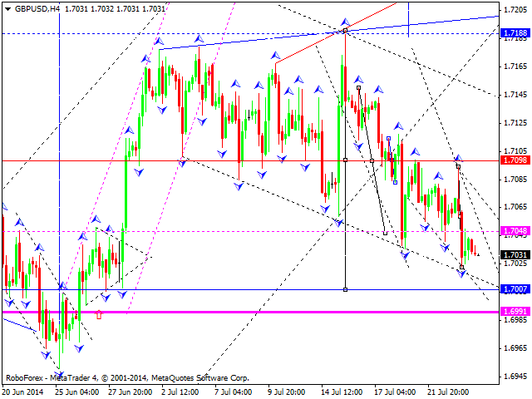Click the small orange rectangle marker
This screenshot has height=399, width=532.
[99, 315]
